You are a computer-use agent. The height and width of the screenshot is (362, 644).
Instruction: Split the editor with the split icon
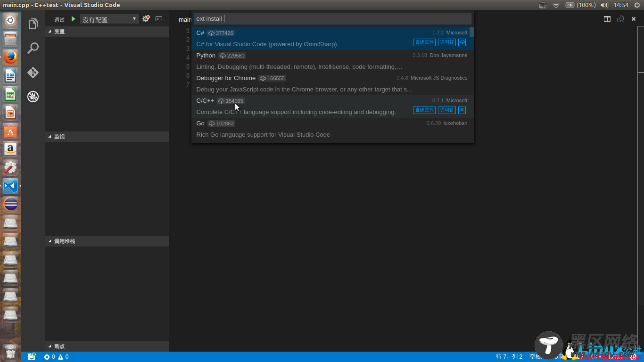pos(607,19)
